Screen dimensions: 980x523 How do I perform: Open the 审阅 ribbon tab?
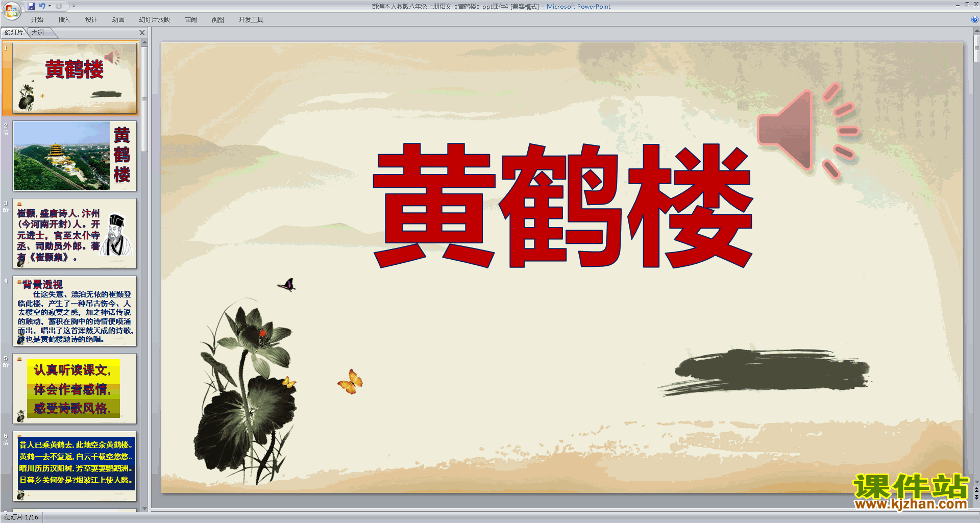191,20
